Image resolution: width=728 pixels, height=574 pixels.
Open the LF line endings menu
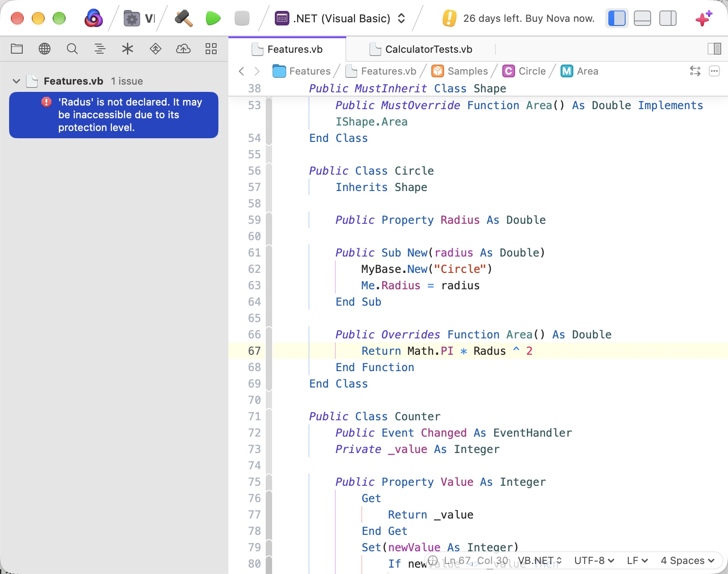637,561
